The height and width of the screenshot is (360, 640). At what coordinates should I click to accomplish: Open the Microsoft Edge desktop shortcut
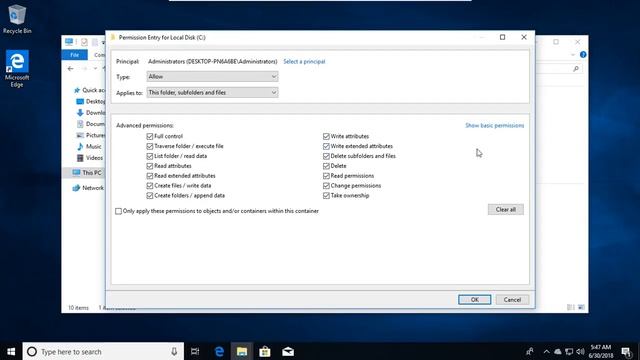tap(17, 68)
